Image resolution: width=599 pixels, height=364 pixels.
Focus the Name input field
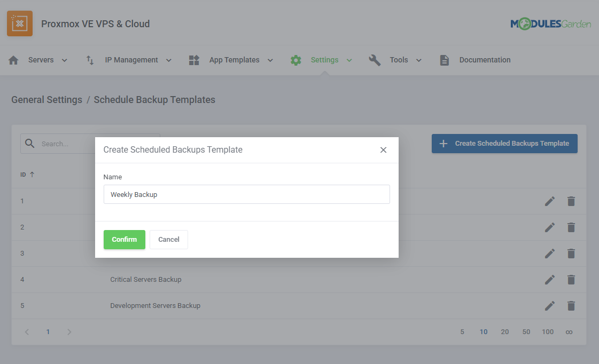coord(246,195)
